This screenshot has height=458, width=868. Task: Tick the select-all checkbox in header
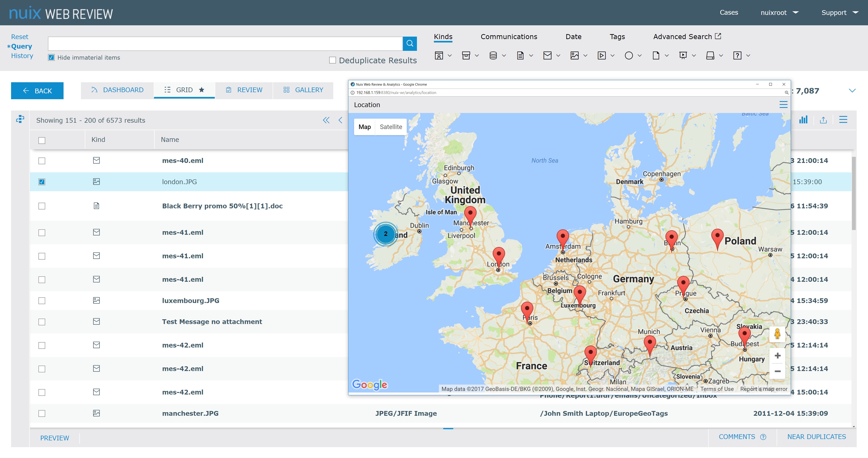pyautogui.click(x=42, y=141)
